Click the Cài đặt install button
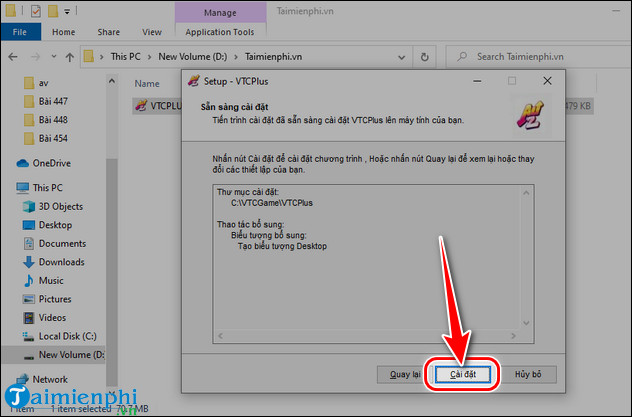 [463, 374]
